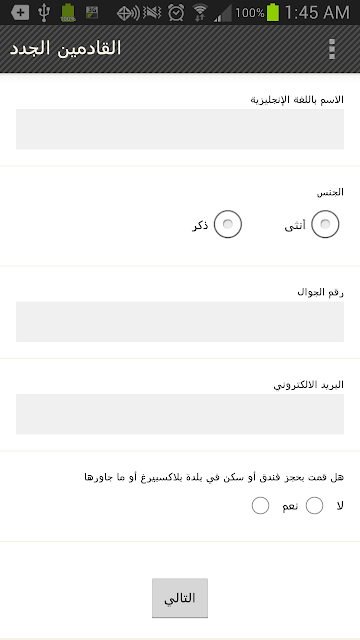
Task: Tap the 1:45 AM clock
Action: (317, 13)
